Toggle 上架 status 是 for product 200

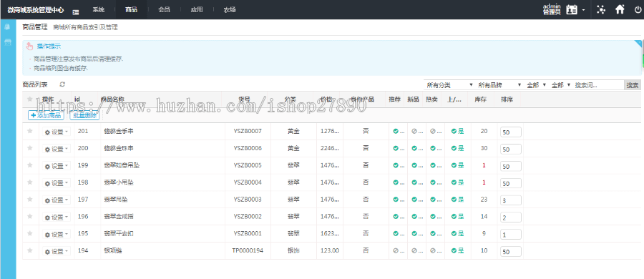457,148
